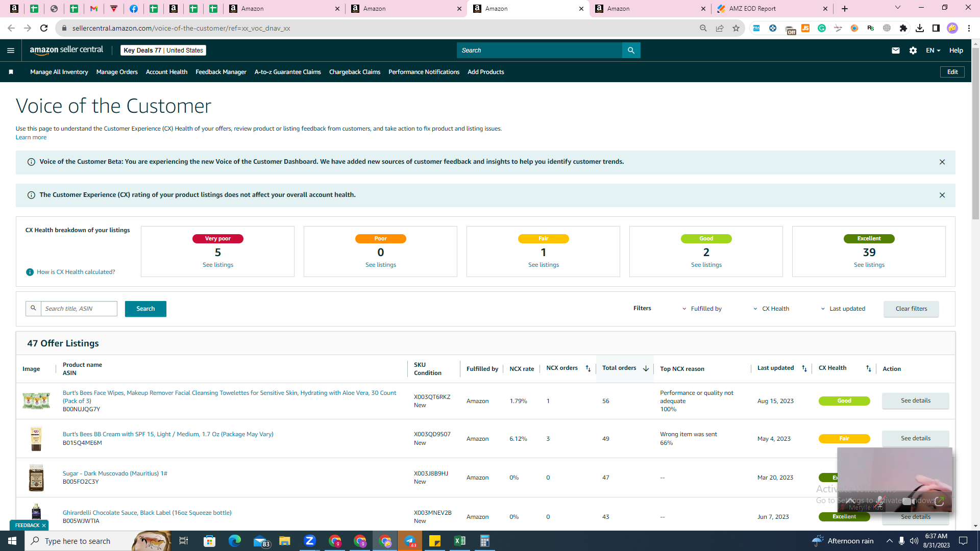Image resolution: width=980 pixels, height=551 pixels.
Task: Open the tab search chevron in Chrome
Action: tap(898, 8)
